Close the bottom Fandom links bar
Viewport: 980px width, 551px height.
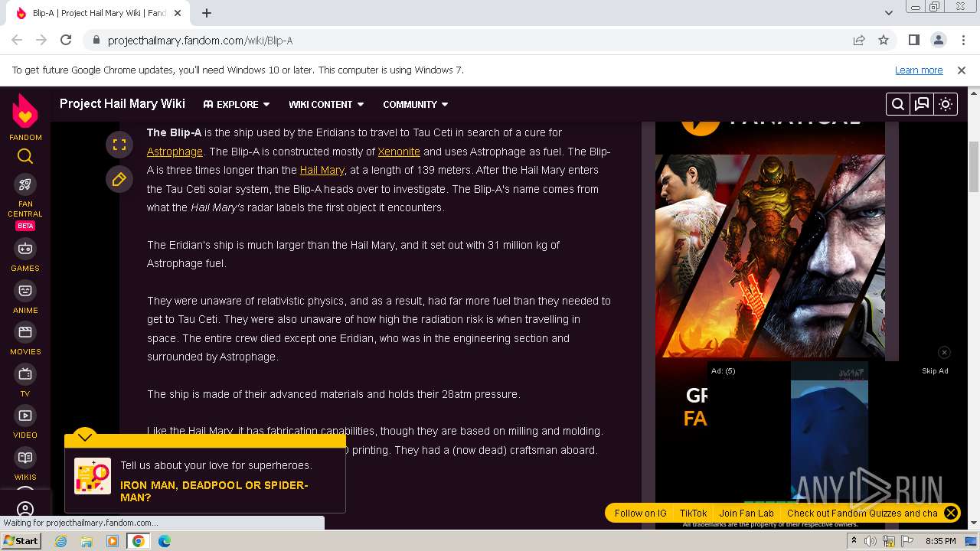click(x=950, y=514)
